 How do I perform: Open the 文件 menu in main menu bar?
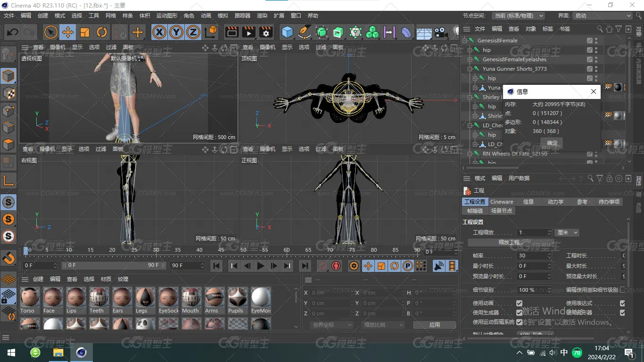pyautogui.click(x=9, y=16)
